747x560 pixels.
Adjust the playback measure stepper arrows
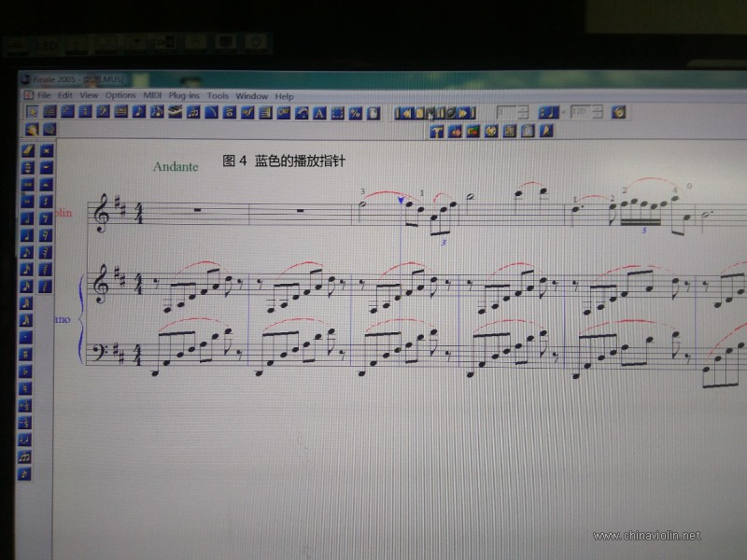[524, 113]
